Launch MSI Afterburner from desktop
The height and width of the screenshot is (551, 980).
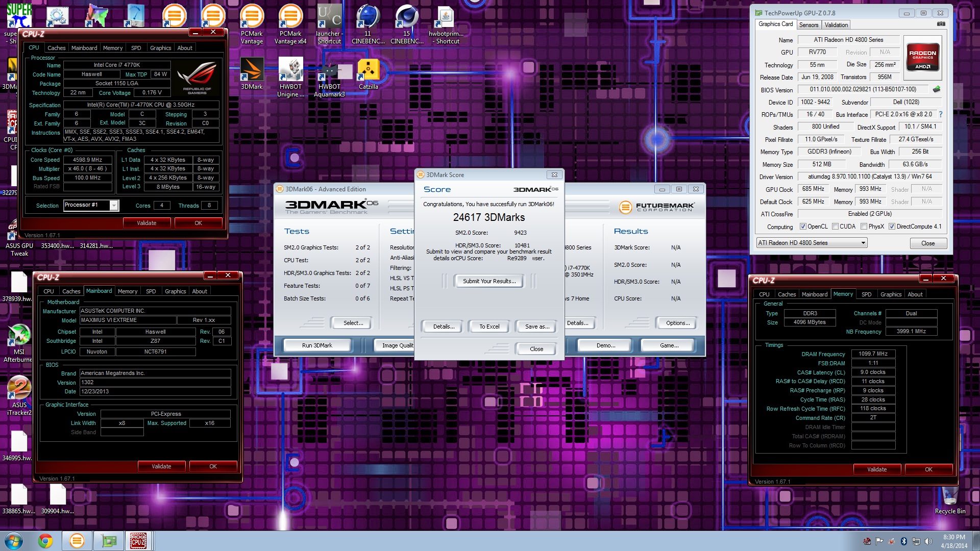(x=19, y=343)
